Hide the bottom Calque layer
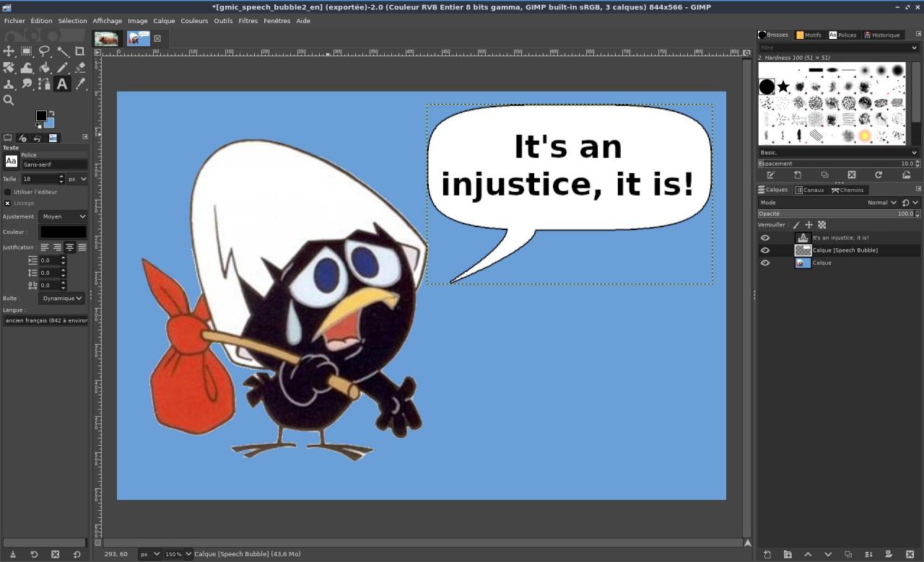The image size is (924, 562). click(765, 263)
